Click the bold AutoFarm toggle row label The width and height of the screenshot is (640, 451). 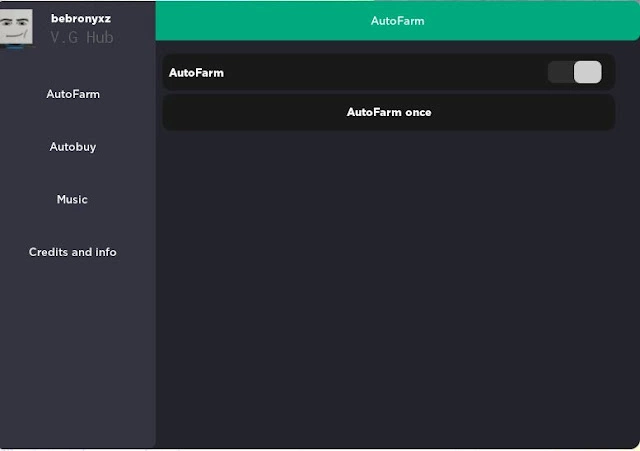pos(196,73)
